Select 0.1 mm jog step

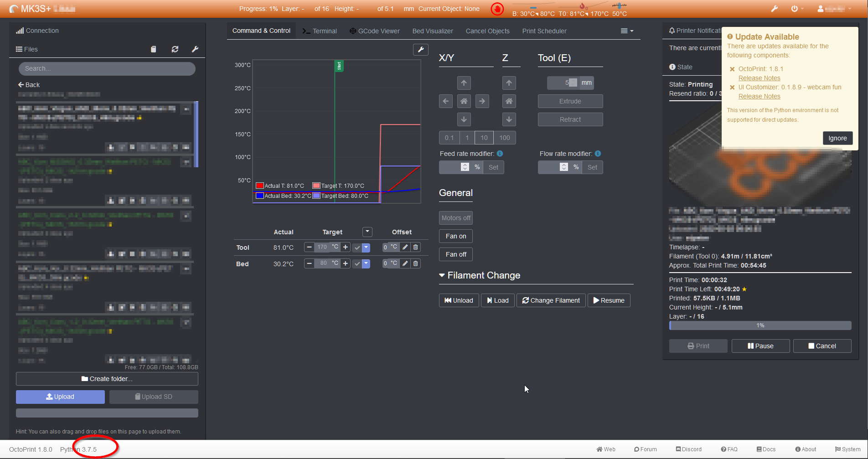[449, 138]
